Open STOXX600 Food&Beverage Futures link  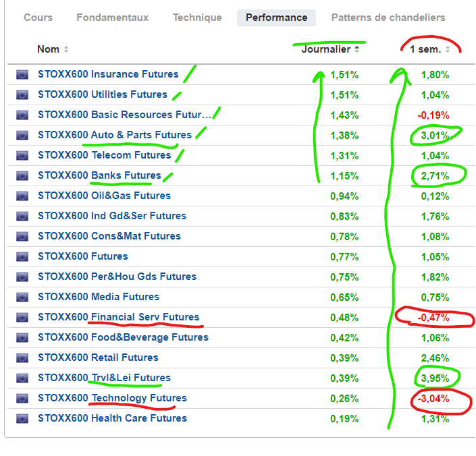click(x=124, y=337)
